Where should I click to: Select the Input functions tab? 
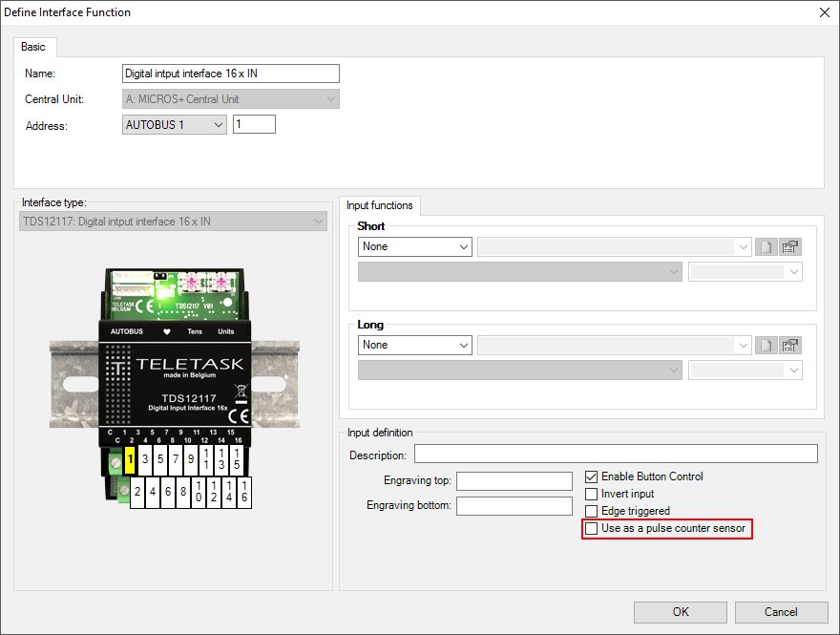(x=380, y=205)
